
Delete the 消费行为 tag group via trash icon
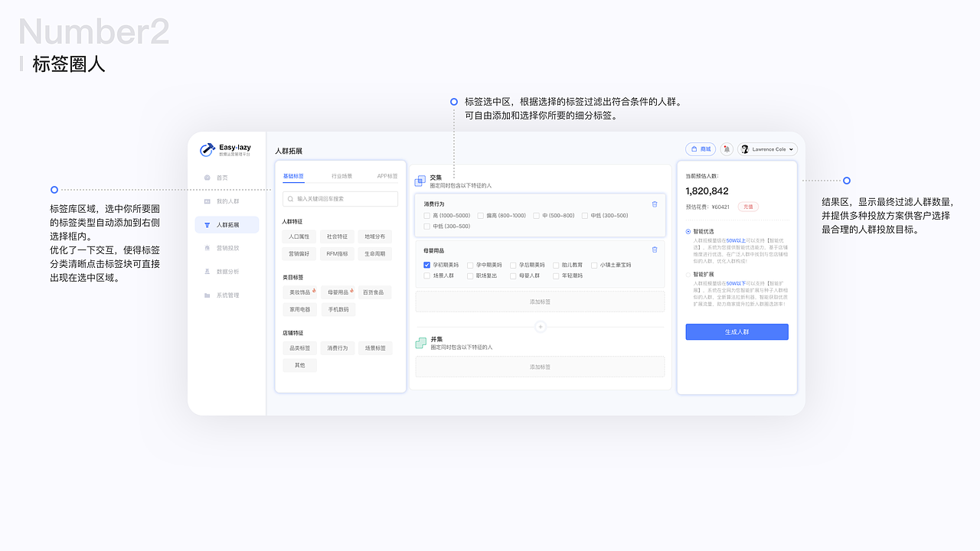coord(654,204)
